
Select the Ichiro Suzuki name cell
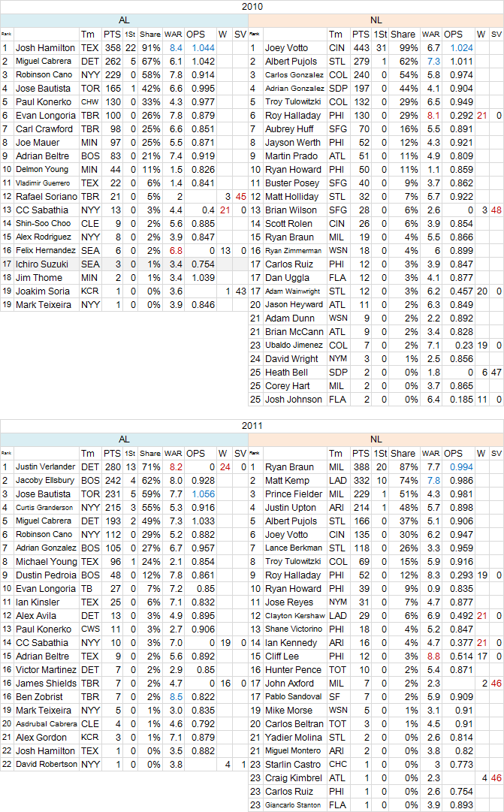(x=46, y=264)
